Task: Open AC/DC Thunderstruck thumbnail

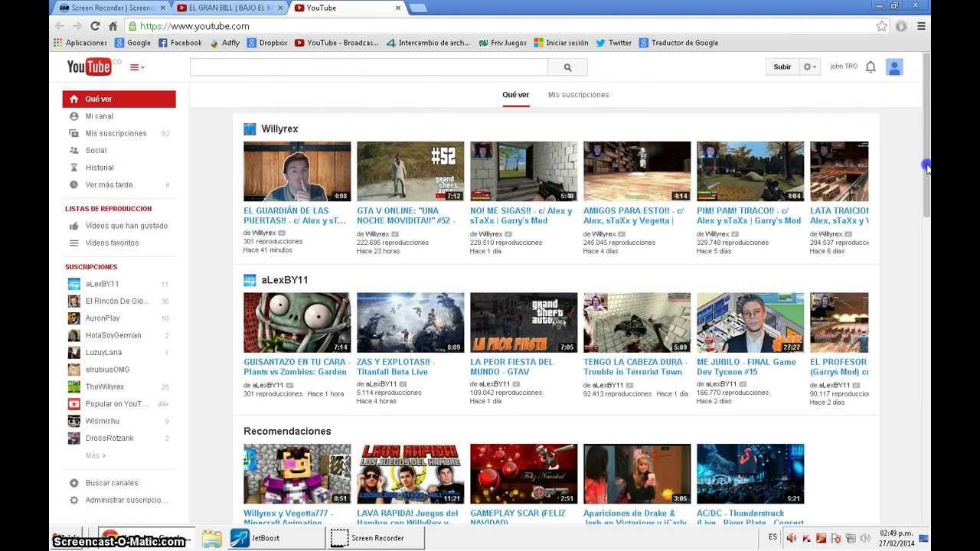Action: (x=750, y=474)
